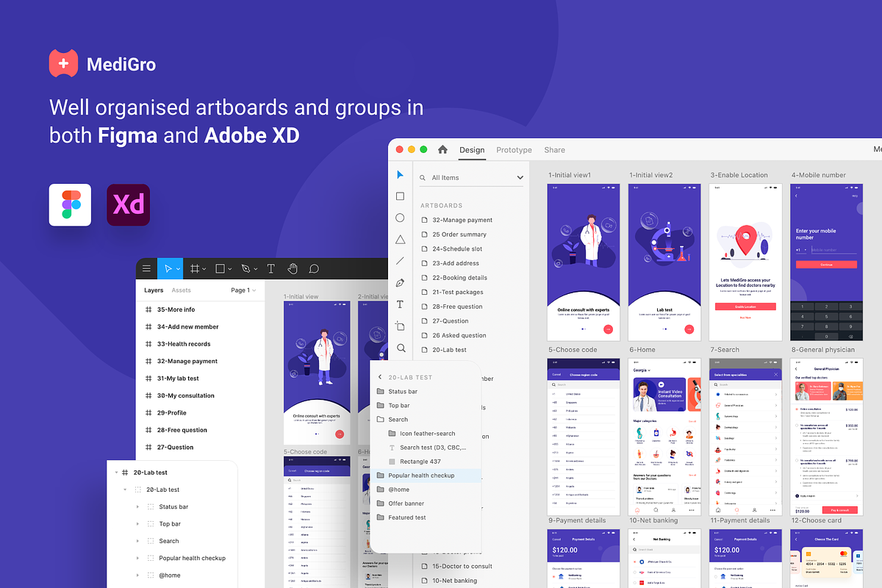882x588 pixels.
Task: Click folder icon of Offer banner group
Action: [380, 503]
